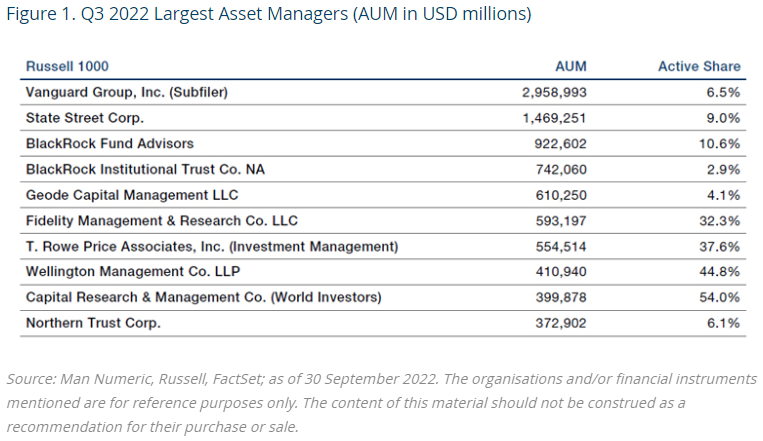Select the Vanguard Group, Inc. row name

pyautogui.click(x=128, y=93)
